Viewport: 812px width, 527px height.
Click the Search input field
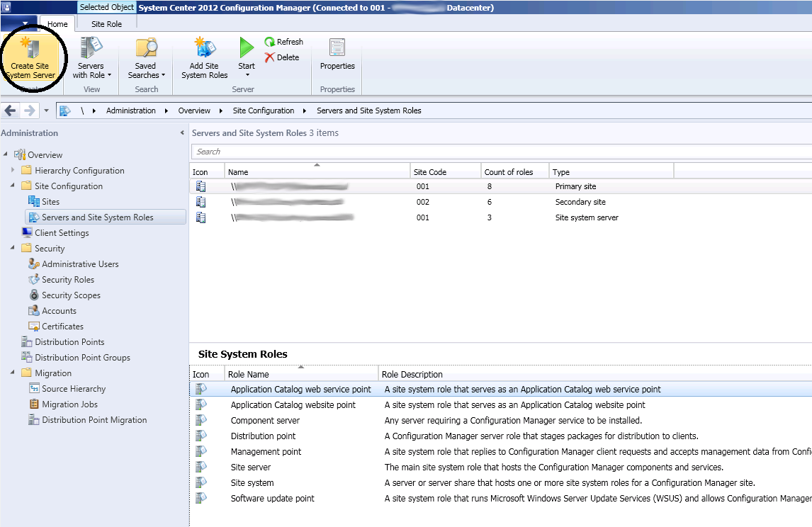501,152
